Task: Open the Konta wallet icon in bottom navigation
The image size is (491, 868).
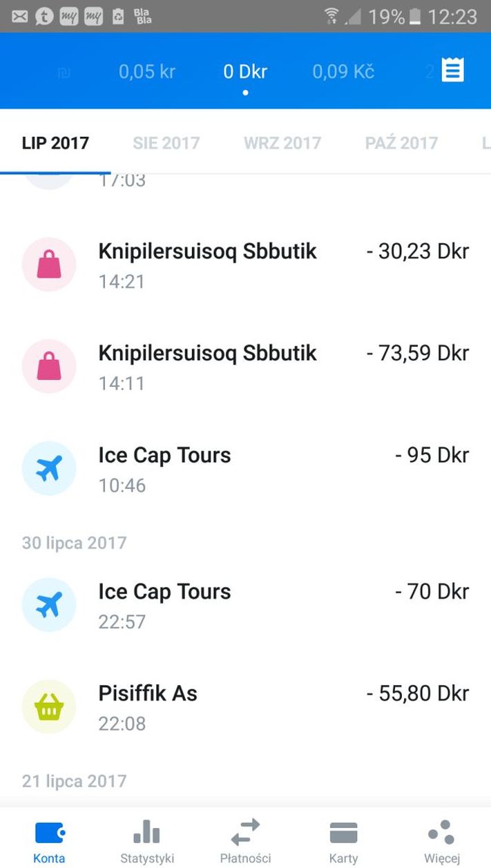Action: pos(49,832)
